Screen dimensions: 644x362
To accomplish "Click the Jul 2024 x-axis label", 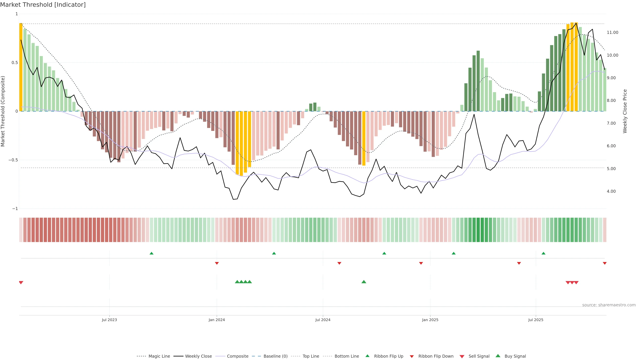I will click(323, 320).
